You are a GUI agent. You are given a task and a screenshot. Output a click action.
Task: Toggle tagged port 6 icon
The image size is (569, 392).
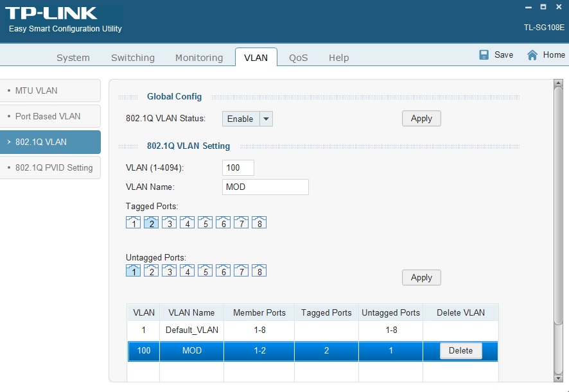click(223, 222)
